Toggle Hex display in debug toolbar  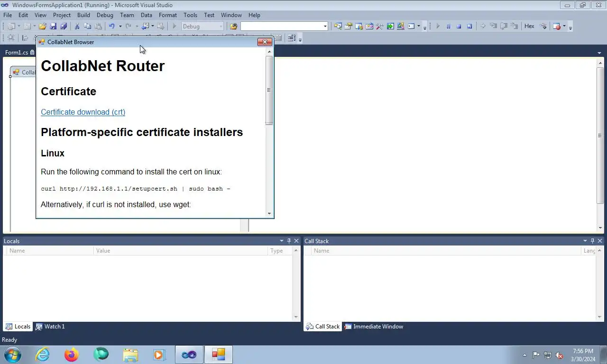(529, 27)
